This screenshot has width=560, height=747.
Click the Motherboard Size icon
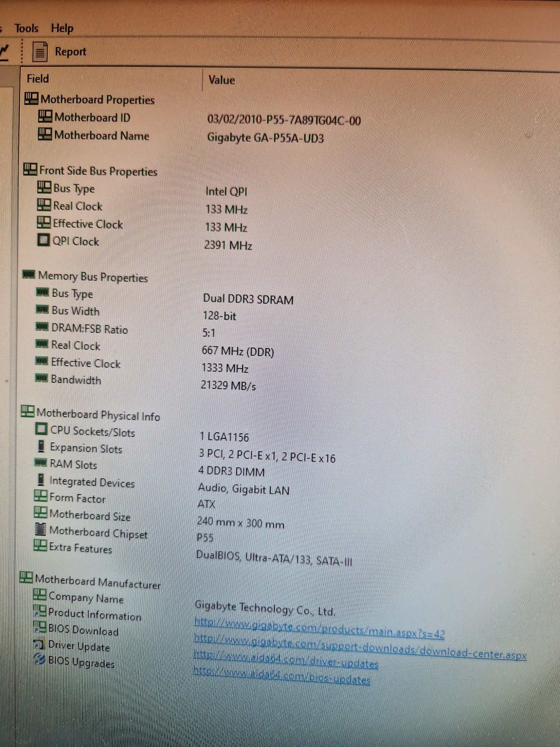click(x=40, y=512)
